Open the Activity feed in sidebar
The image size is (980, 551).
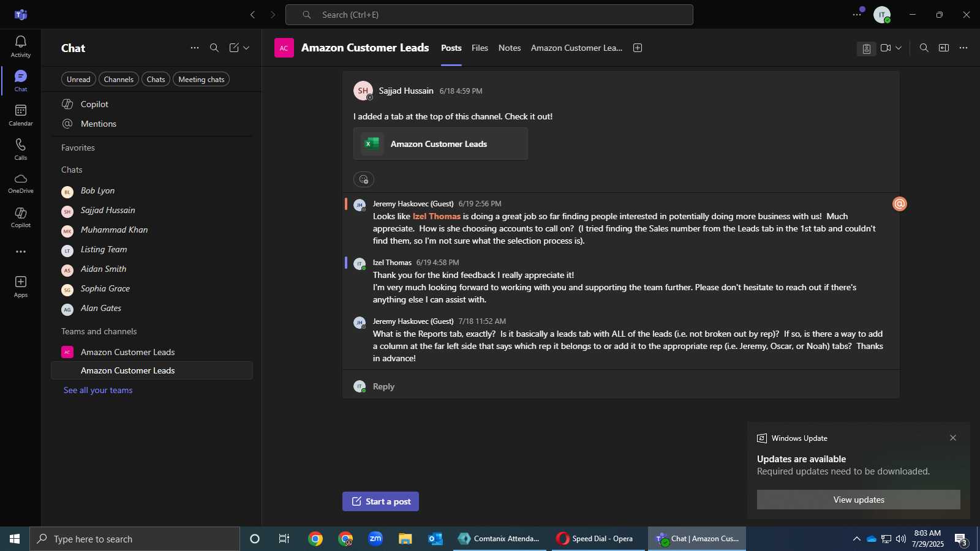pyautogui.click(x=20, y=47)
